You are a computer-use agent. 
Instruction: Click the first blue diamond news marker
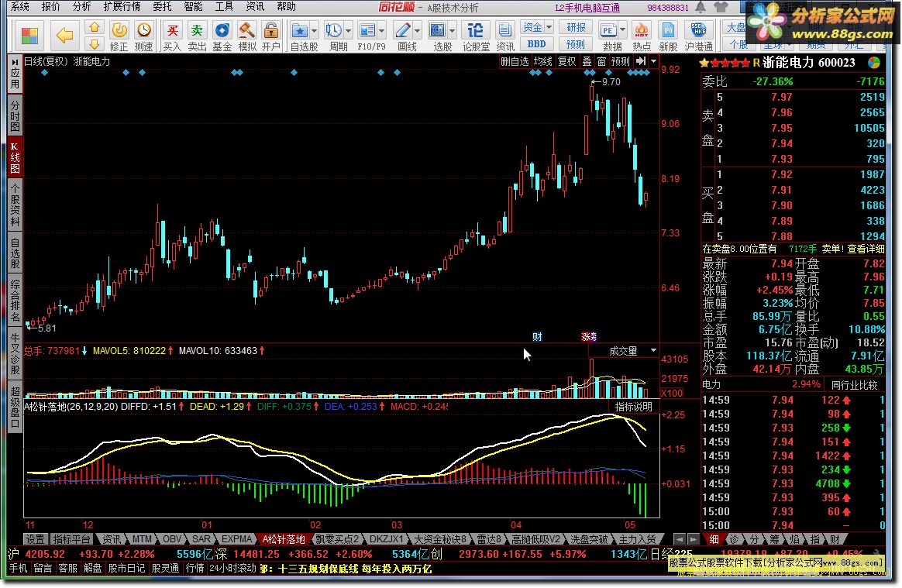coord(45,73)
